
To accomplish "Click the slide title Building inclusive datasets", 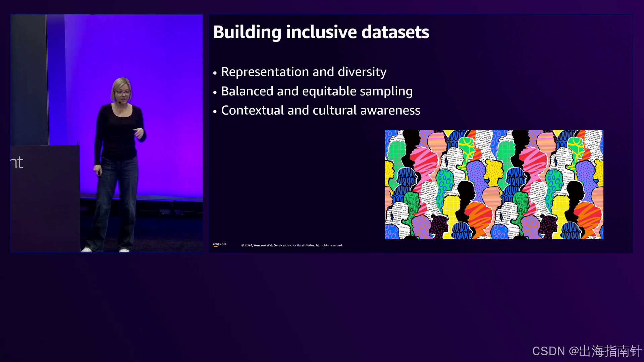I will pyautogui.click(x=321, y=32).
